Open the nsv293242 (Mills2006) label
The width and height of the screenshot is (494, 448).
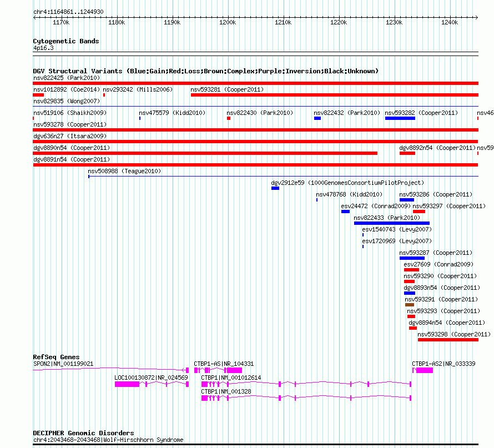138,89
